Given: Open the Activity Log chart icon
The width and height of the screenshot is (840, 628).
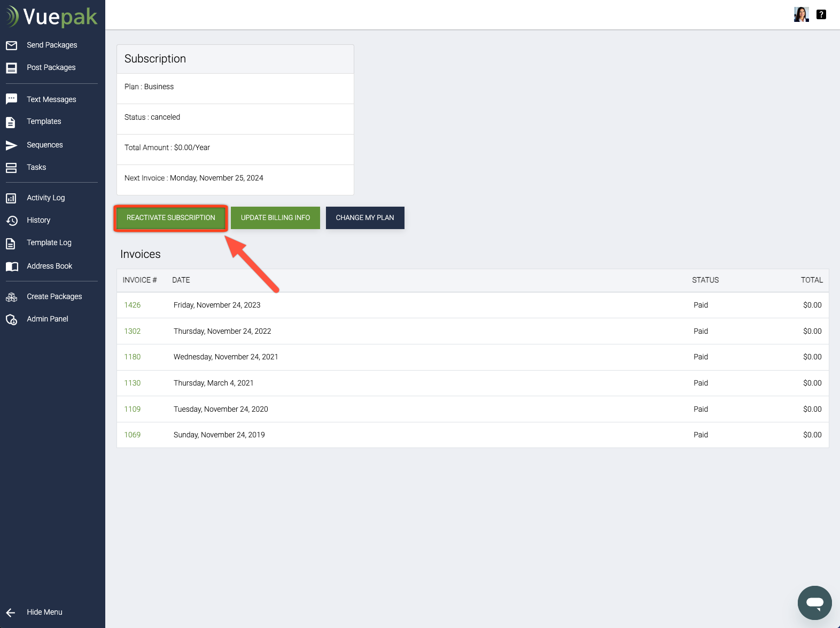Looking at the screenshot, I should [12, 198].
